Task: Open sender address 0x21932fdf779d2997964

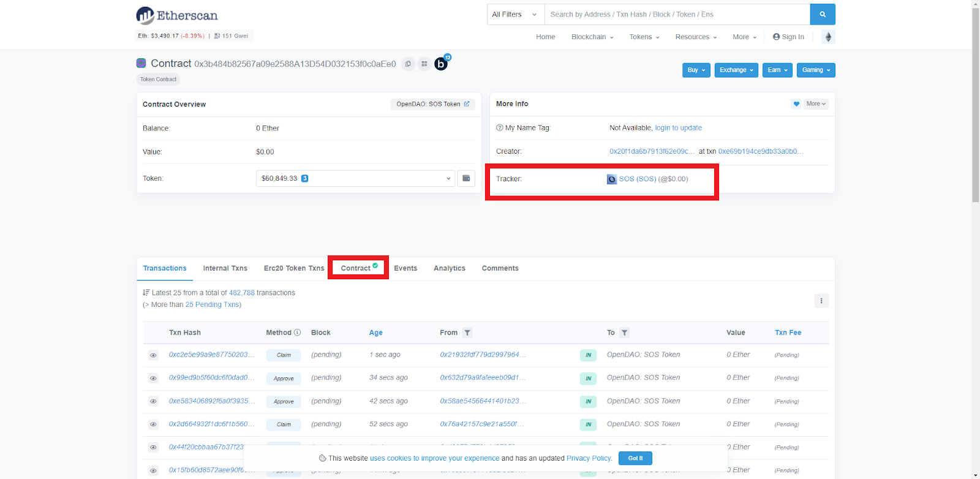Action: (x=483, y=355)
